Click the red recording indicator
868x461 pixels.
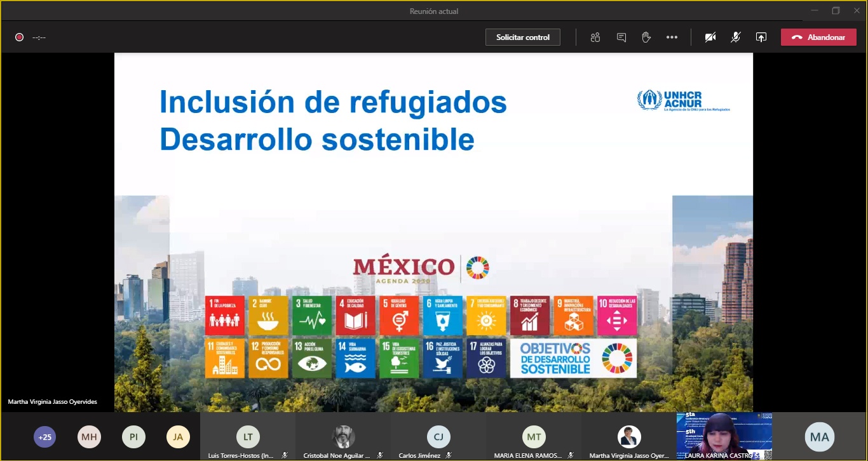[x=20, y=37]
